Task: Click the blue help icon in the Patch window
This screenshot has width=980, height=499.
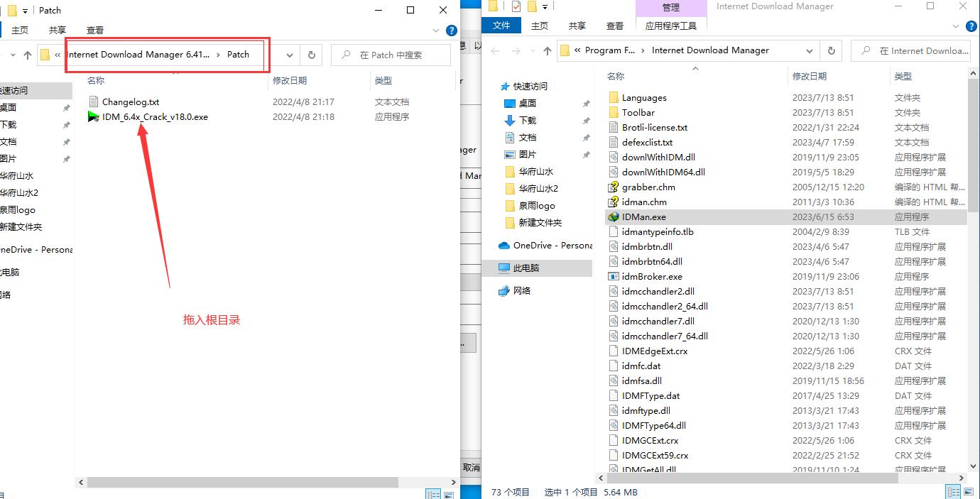Action: point(451,31)
